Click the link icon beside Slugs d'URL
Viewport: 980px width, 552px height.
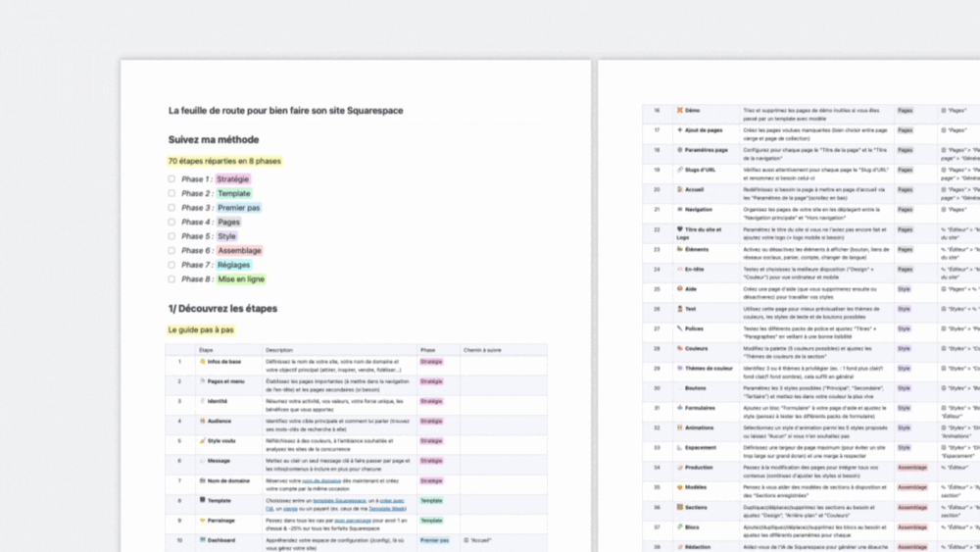tap(680, 170)
